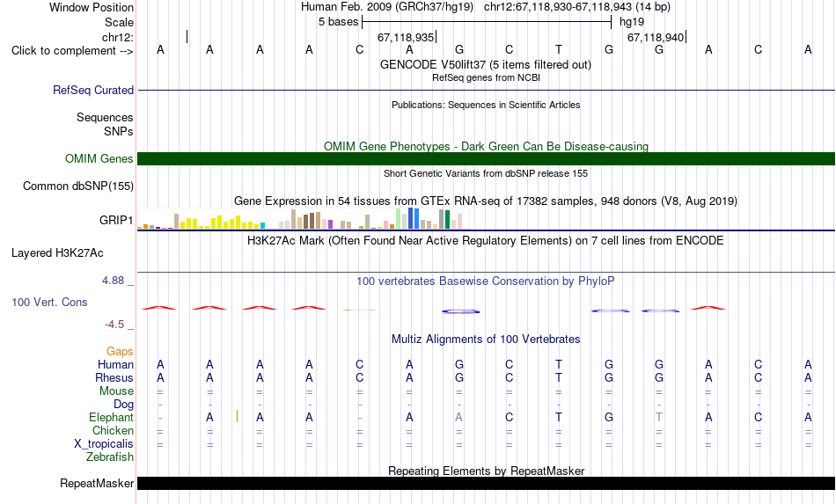Click the hg19 scale label
This screenshot has width=836, height=504.
[632, 22]
